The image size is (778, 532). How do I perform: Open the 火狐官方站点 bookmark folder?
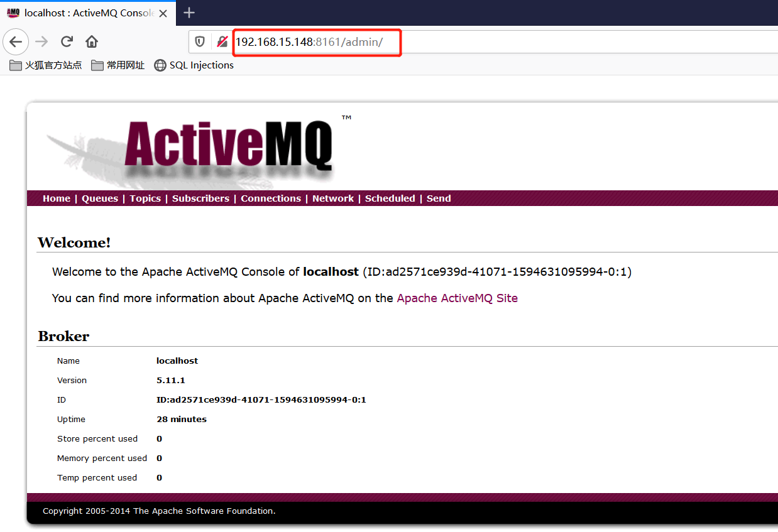[46, 65]
